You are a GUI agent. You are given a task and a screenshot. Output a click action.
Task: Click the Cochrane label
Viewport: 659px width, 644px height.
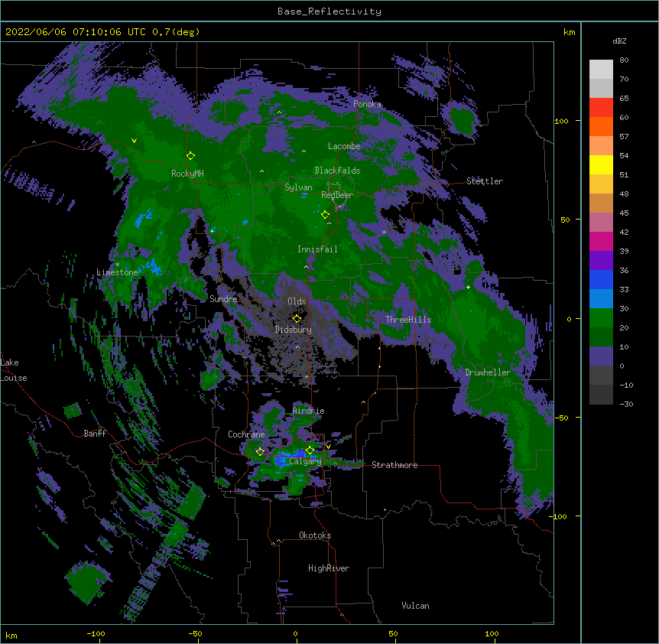pyautogui.click(x=246, y=434)
